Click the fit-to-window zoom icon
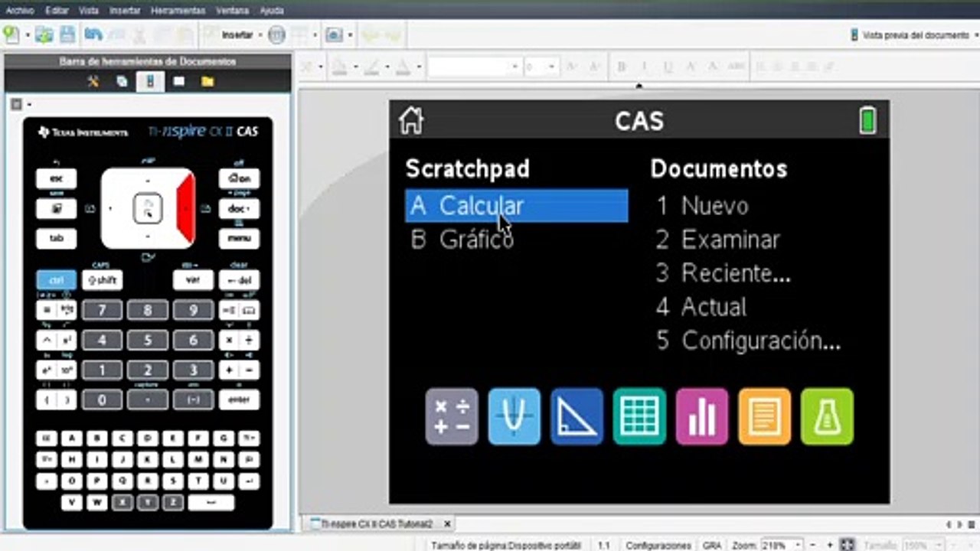Image resolution: width=980 pixels, height=551 pixels. [x=849, y=545]
